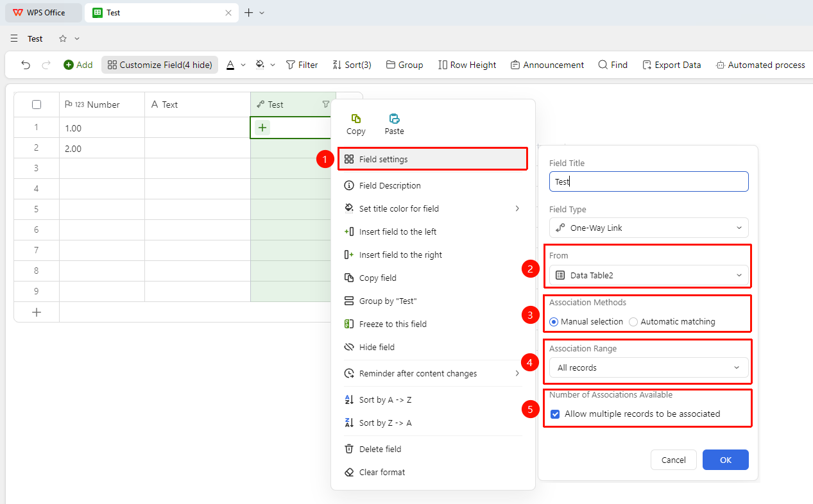
Task: Add a new row with the plus below row 9
Action: click(x=37, y=312)
